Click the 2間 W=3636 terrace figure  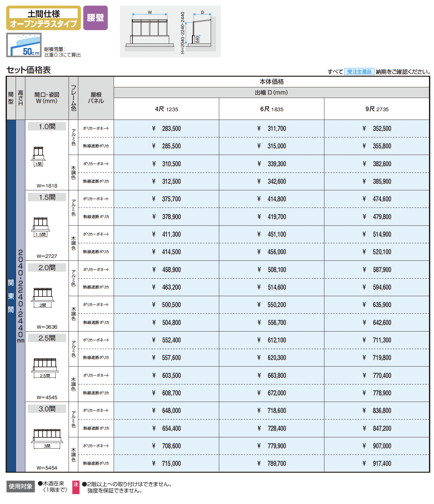coord(43,298)
